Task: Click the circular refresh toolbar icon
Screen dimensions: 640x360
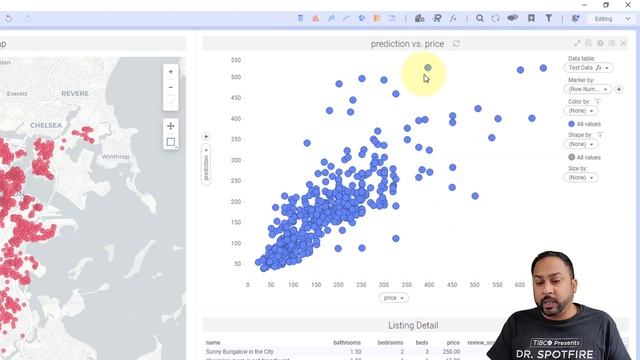Action: [x=496, y=18]
